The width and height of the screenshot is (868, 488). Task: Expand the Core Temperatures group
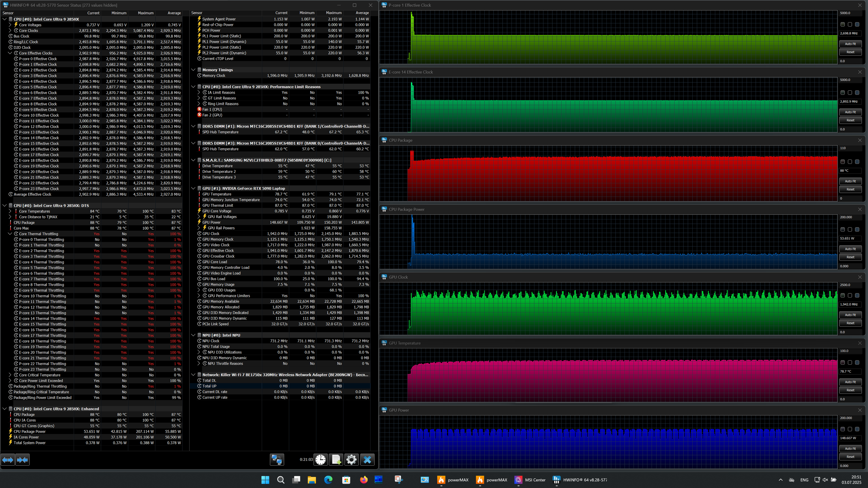pos(10,211)
